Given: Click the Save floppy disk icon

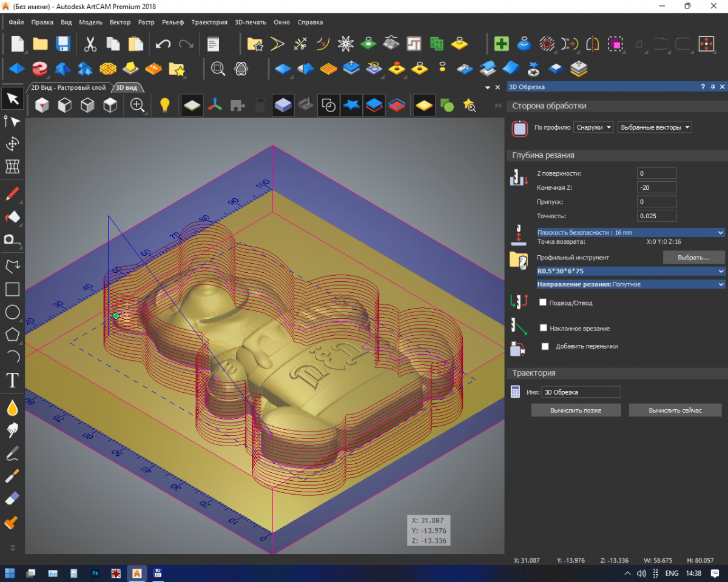Looking at the screenshot, I should pos(63,44).
